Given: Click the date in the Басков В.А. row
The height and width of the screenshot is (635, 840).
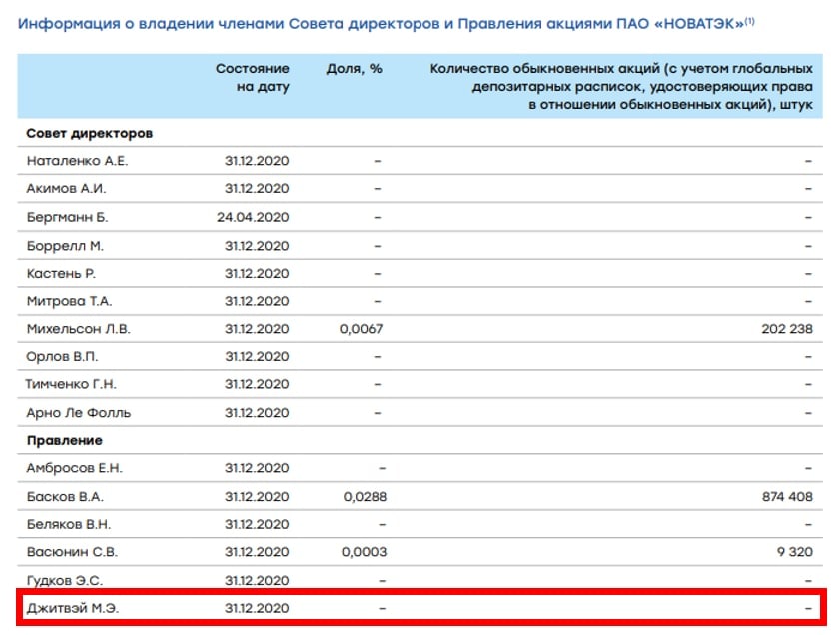Looking at the screenshot, I should [257, 497].
